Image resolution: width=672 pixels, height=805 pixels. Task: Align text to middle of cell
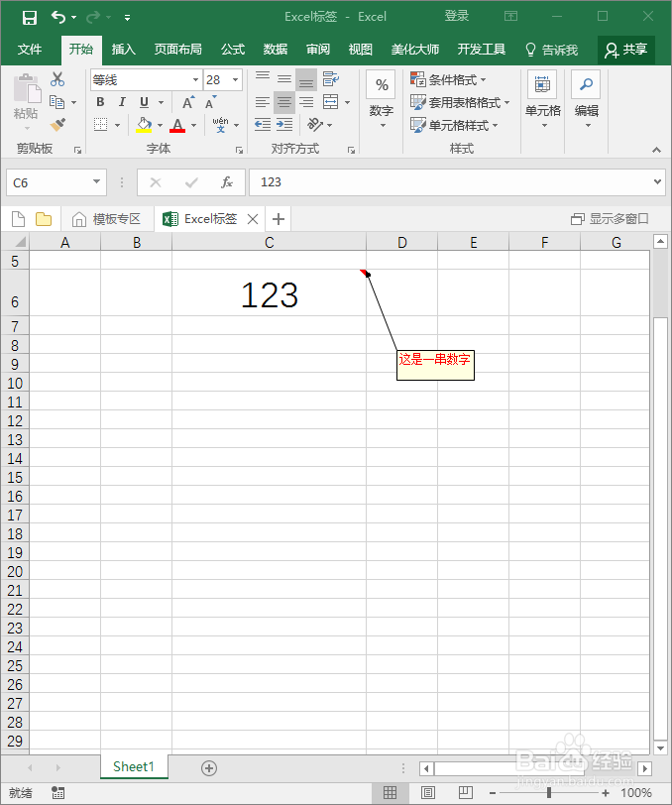pos(283,78)
